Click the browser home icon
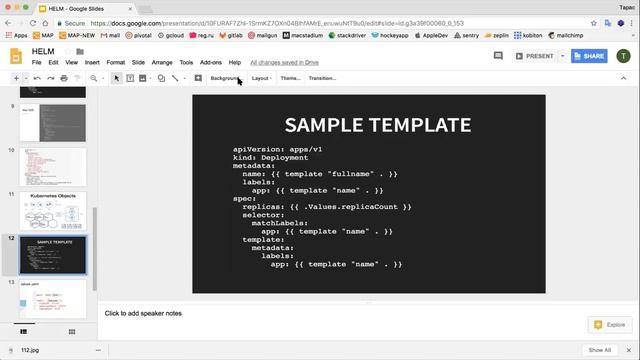The image size is (640, 360). (45, 23)
